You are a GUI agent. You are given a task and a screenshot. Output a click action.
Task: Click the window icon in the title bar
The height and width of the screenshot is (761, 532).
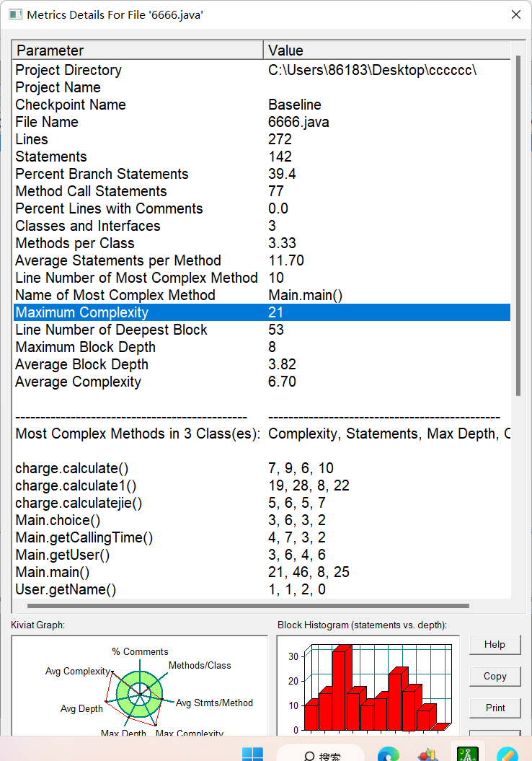[14, 14]
